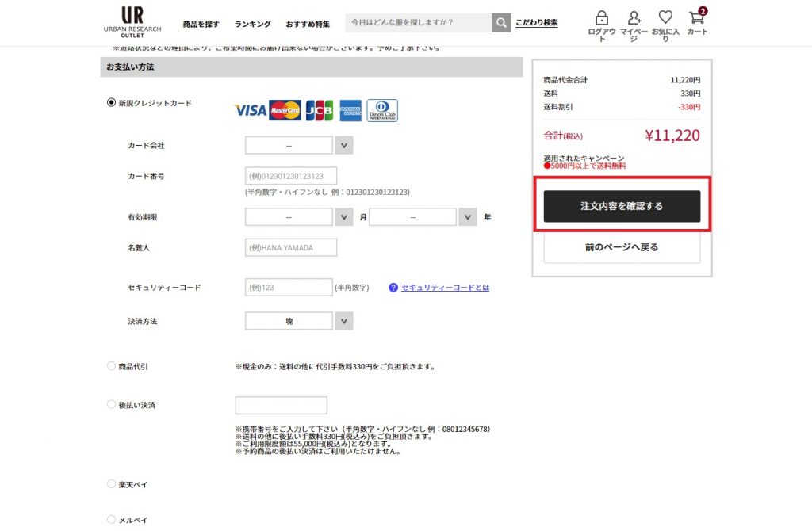Go to the ランキング menu item
The image size is (812, 531).
pyautogui.click(x=252, y=25)
